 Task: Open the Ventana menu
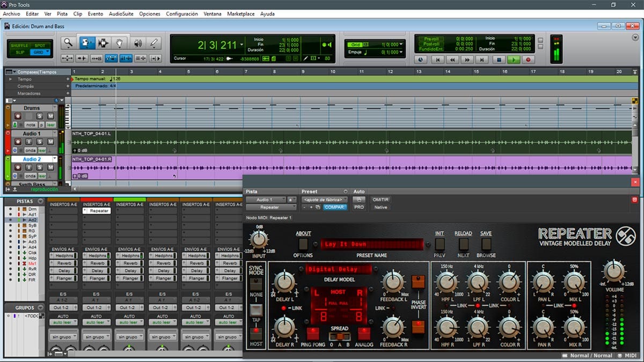point(213,14)
